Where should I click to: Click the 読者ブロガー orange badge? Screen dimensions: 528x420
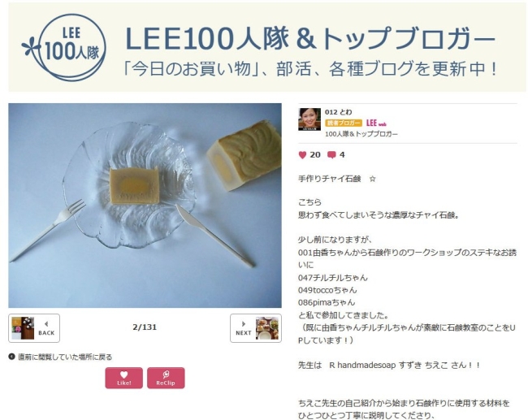344,123
